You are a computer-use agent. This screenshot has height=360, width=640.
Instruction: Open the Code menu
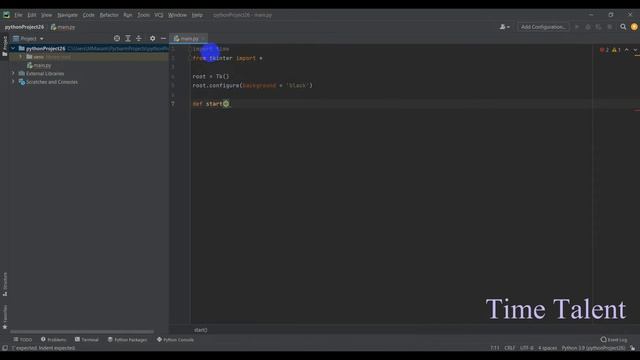89,15
